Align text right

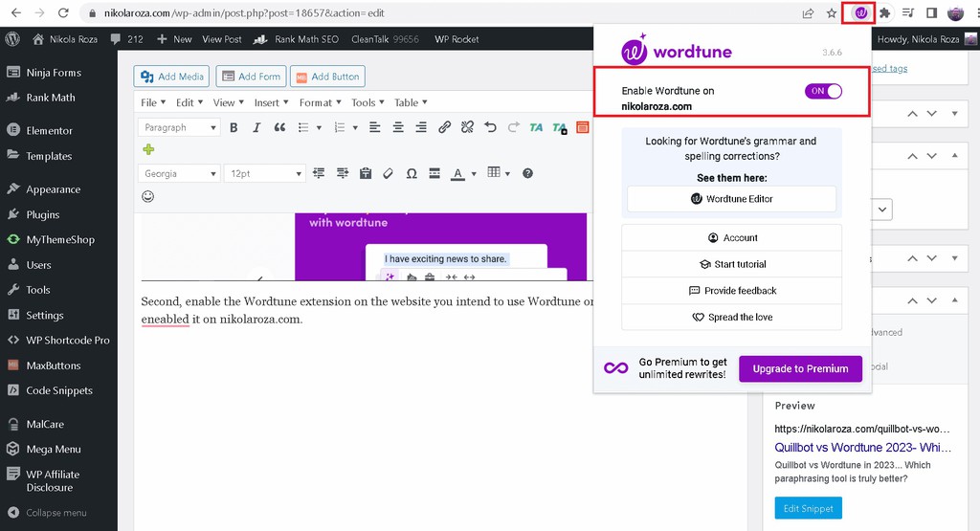421,127
